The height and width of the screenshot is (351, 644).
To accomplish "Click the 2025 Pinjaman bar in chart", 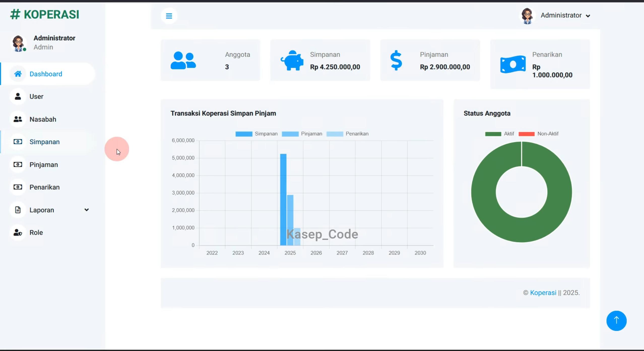I will 290,220.
